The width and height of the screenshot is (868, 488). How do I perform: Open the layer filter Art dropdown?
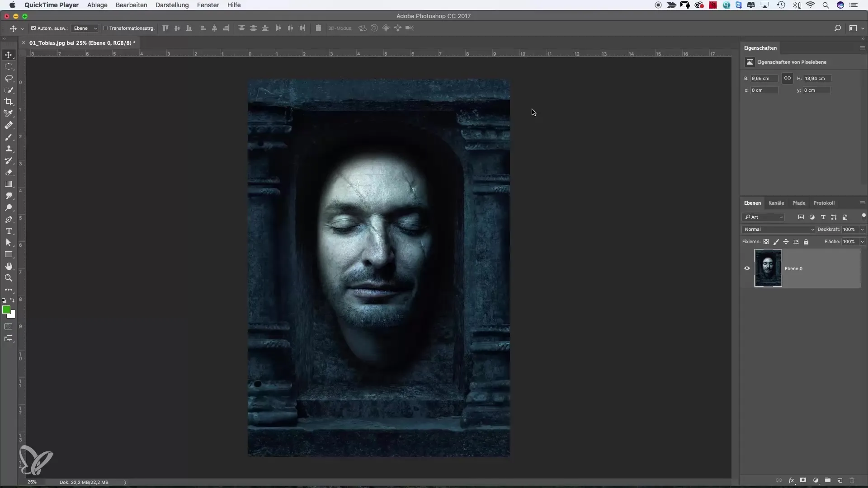point(764,217)
